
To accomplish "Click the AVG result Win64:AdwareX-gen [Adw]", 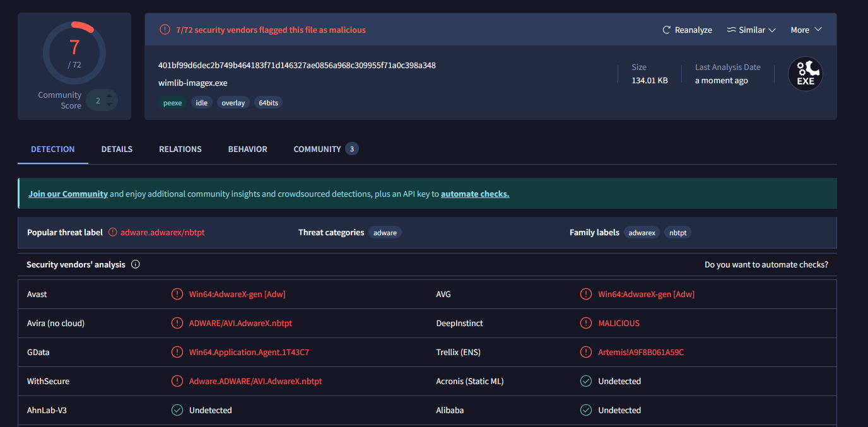I will pos(647,294).
